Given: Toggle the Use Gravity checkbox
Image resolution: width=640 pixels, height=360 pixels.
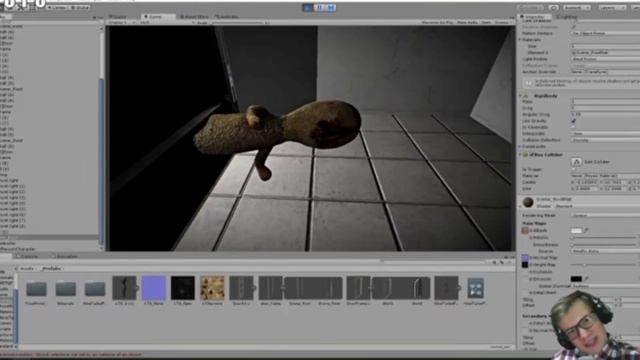Looking at the screenshot, I should point(573,121).
